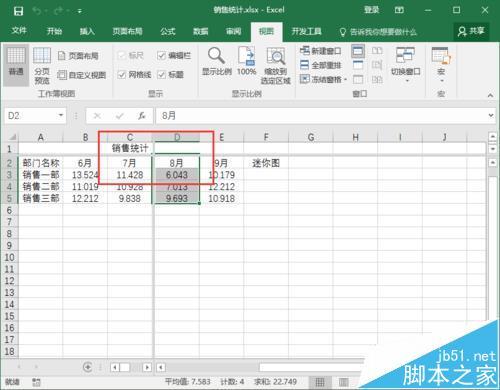Toggle the 标题 headings checkbox

click(161, 75)
